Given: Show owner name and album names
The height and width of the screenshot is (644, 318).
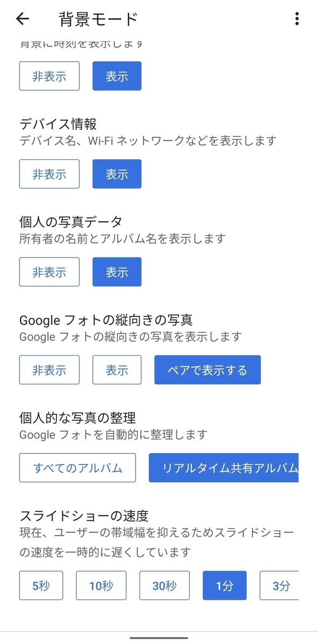Looking at the screenshot, I should tap(116, 272).
